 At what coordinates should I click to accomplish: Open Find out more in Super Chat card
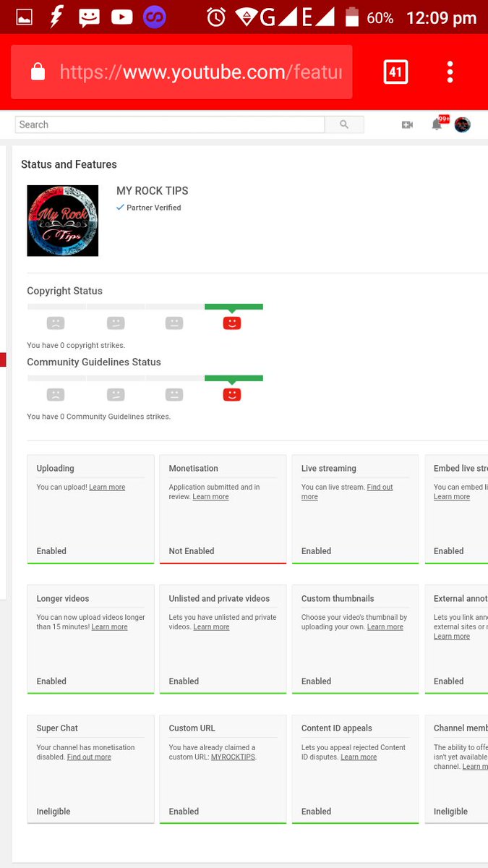89,757
